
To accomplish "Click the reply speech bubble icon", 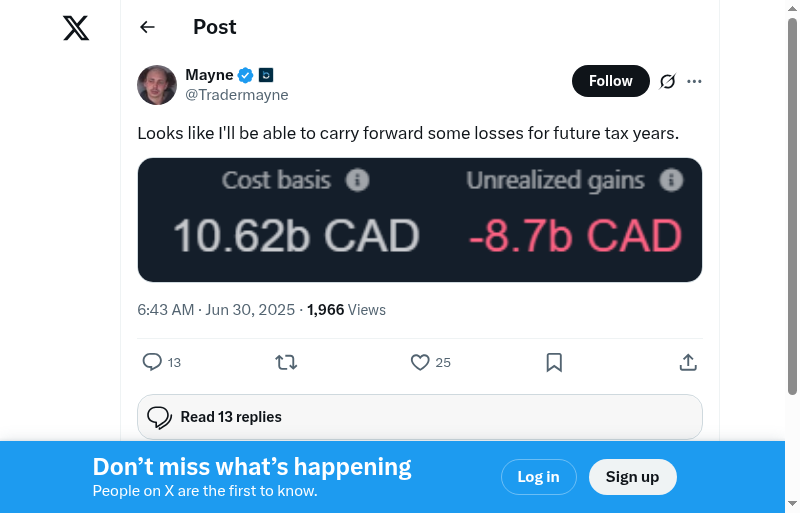I will click(x=152, y=362).
